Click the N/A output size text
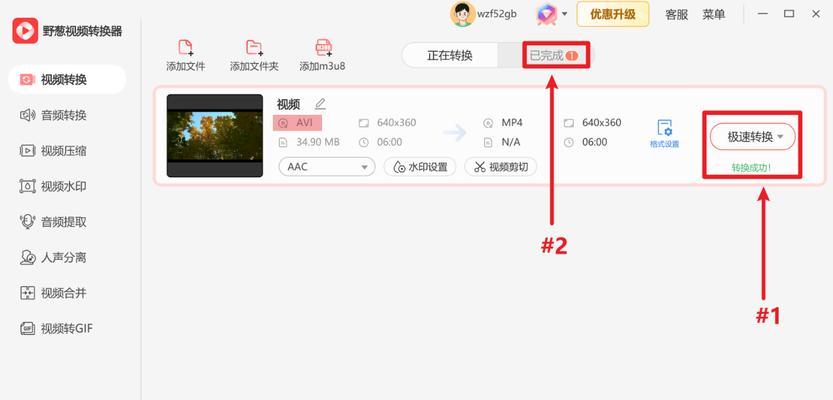 click(x=511, y=142)
